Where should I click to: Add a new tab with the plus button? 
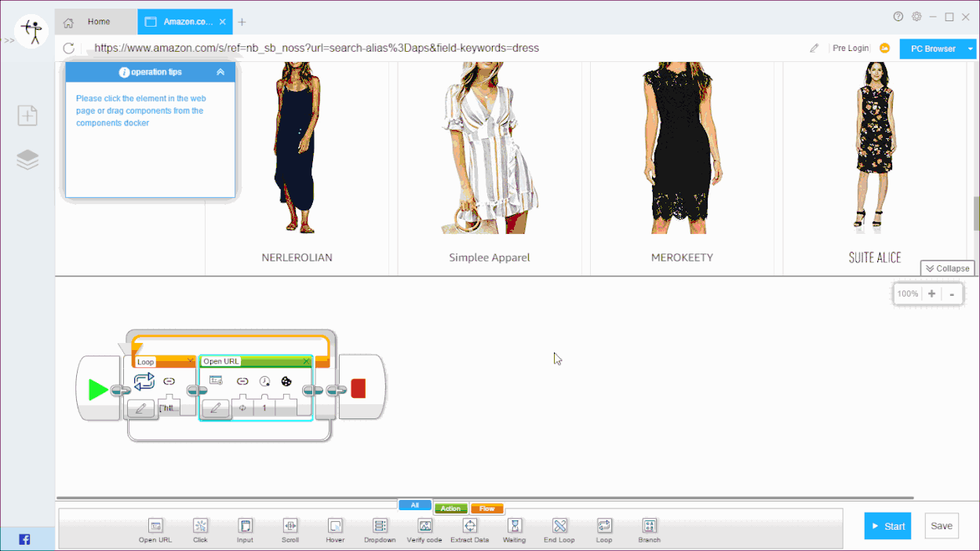coord(242,22)
